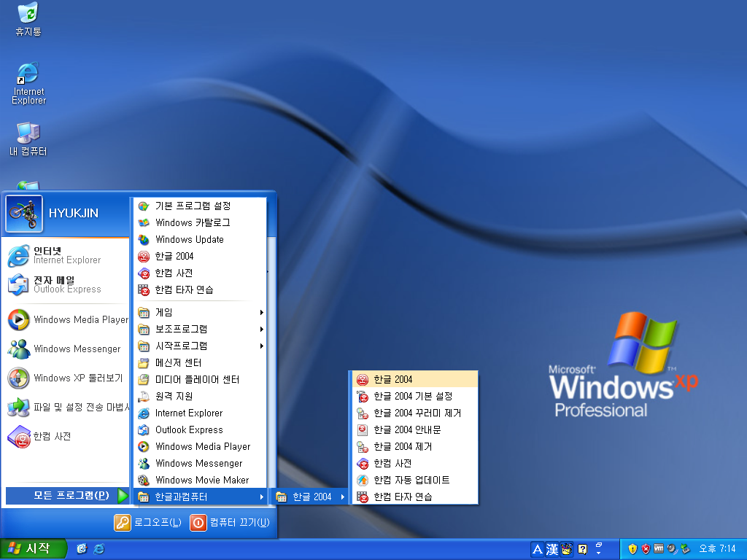The image size is (747, 560).
Task: Click the system clock 오후 7:14
Action: tap(717, 548)
